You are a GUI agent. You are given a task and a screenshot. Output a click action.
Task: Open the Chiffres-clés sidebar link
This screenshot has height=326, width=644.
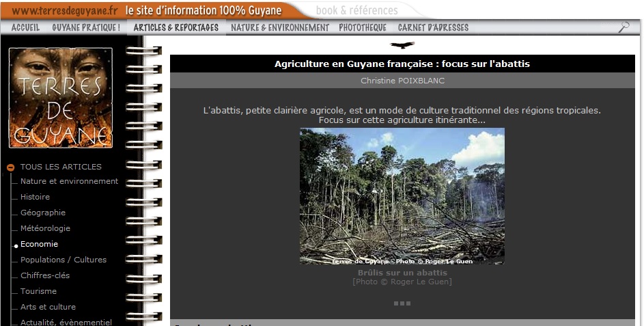pos(45,275)
